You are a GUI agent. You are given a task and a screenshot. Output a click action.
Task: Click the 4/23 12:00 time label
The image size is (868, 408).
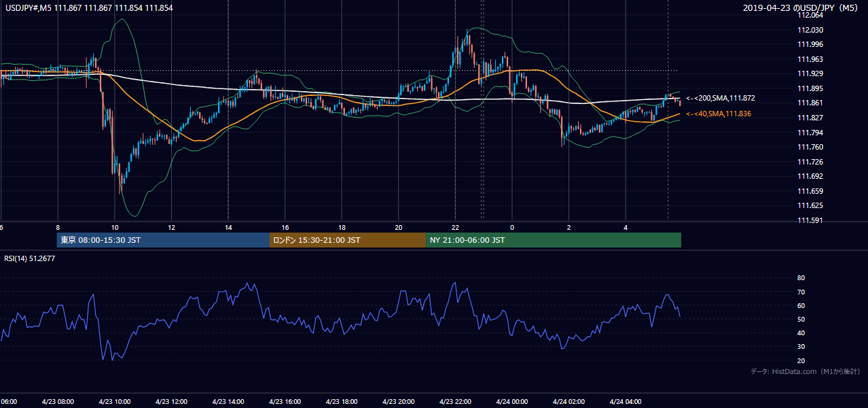[171, 401]
